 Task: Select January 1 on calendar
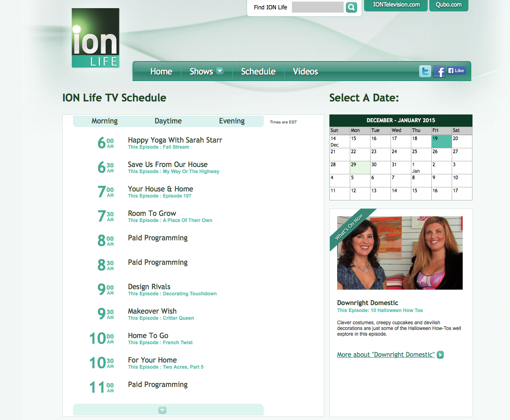pyautogui.click(x=421, y=167)
